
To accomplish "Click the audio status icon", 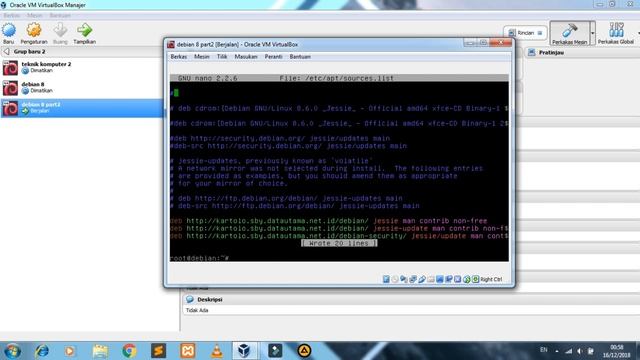I will (x=404, y=279).
